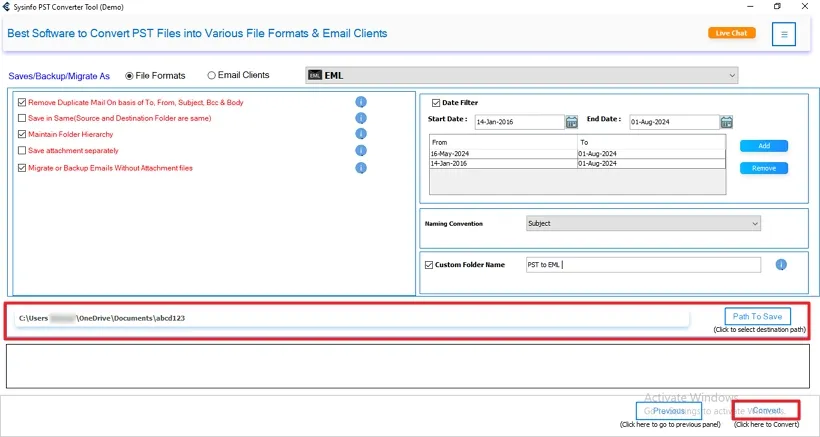Click info icon beside Custom Folder Name field
820x437 pixels.
(781, 264)
